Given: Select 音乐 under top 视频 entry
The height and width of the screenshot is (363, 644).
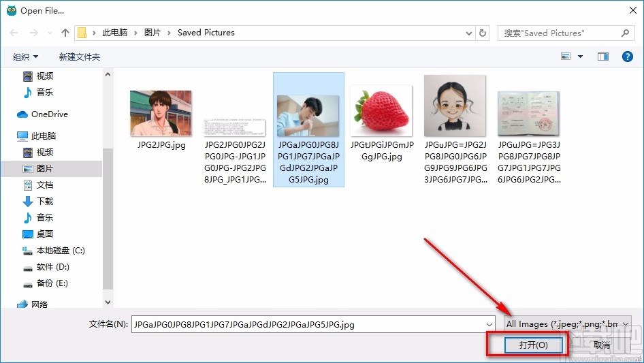Looking at the screenshot, I should click(x=38, y=92).
